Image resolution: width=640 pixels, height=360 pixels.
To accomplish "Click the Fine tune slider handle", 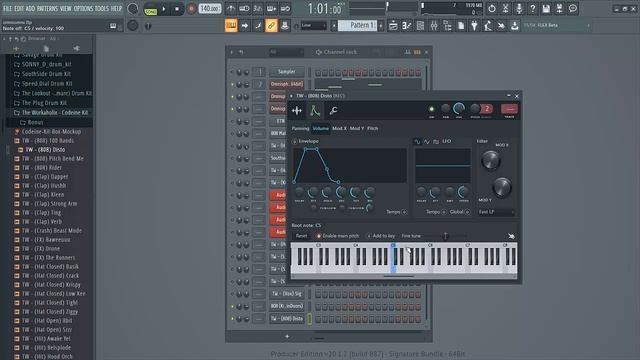I will pyautogui.click(x=446, y=236).
